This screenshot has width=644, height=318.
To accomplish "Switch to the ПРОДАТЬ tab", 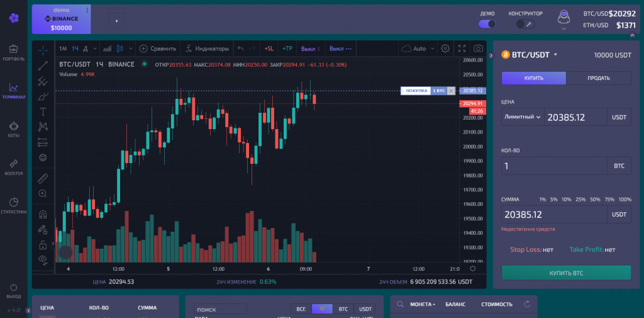I will click(599, 78).
